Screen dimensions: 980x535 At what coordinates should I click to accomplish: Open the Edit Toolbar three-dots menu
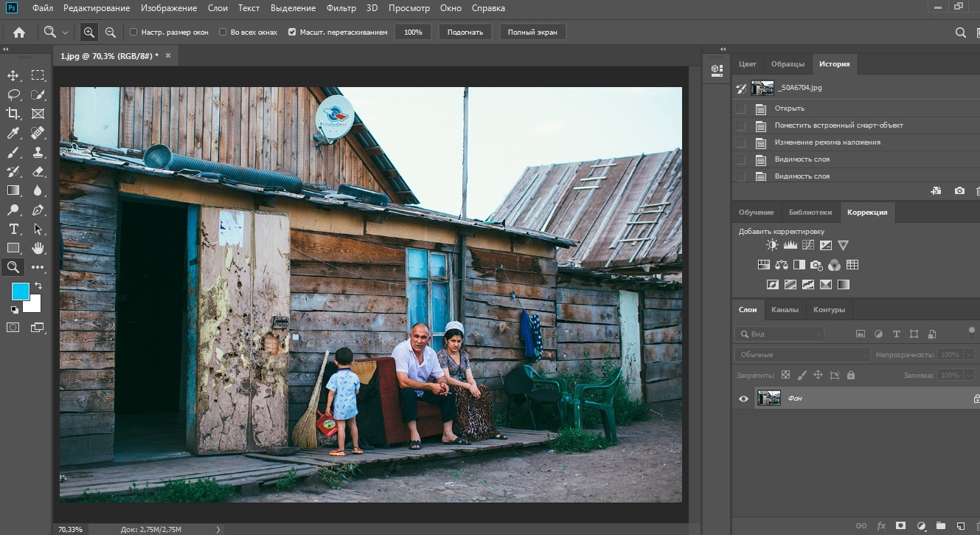(38, 267)
